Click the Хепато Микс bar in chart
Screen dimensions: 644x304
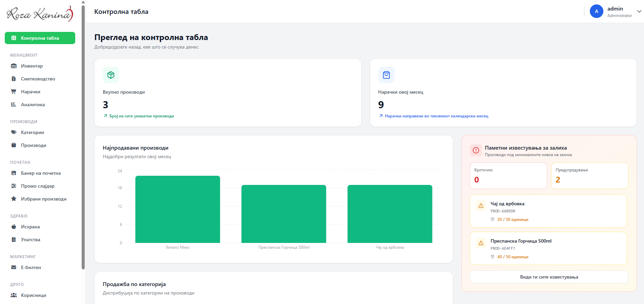tap(178, 209)
